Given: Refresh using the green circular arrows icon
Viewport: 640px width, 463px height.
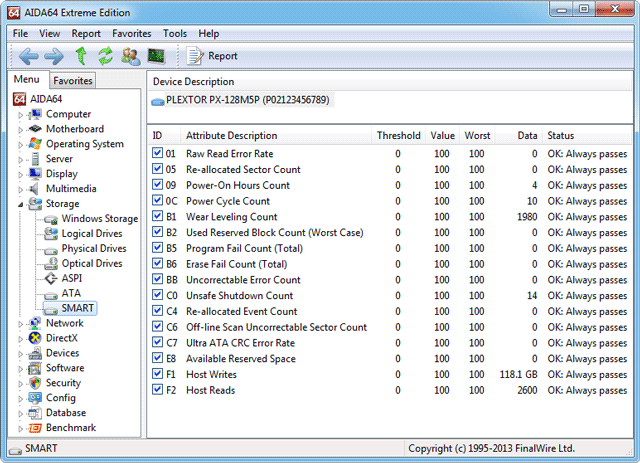Looking at the screenshot, I should (106, 56).
